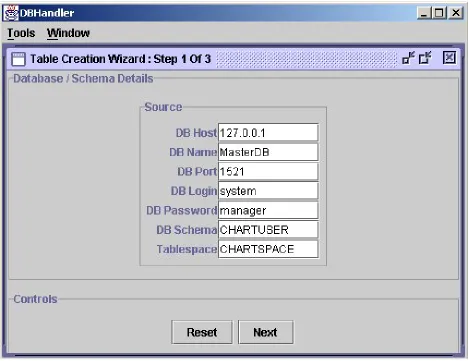Click the DB Name field with MasterDB
This screenshot has height=361, width=468.
click(x=268, y=152)
